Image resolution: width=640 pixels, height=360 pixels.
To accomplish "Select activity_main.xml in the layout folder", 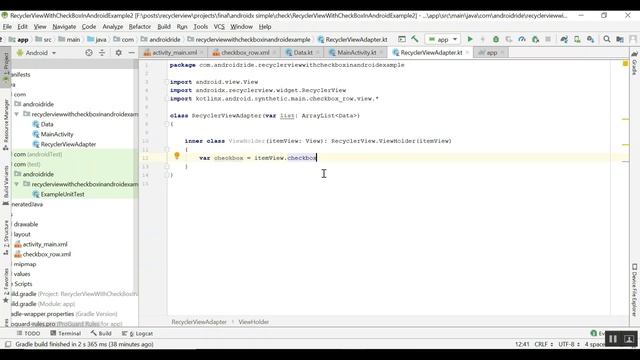I will pyautogui.click(x=45, y=244).
